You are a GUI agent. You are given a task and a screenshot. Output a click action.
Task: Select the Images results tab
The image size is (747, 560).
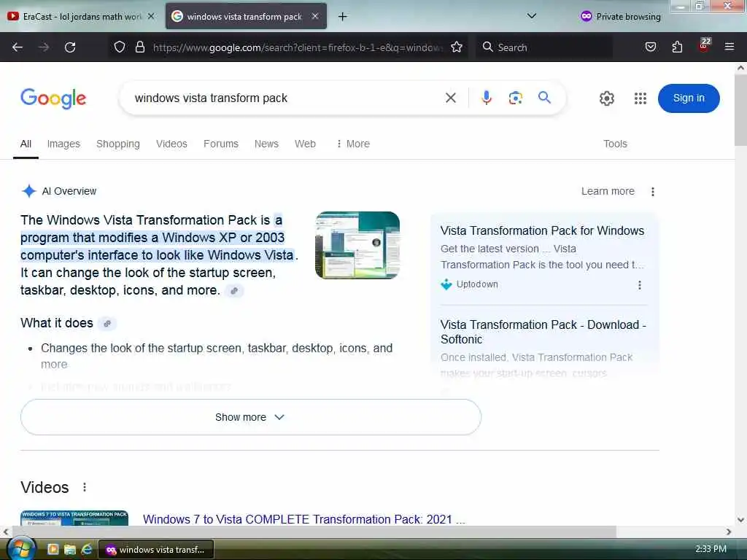pos(63,144)
